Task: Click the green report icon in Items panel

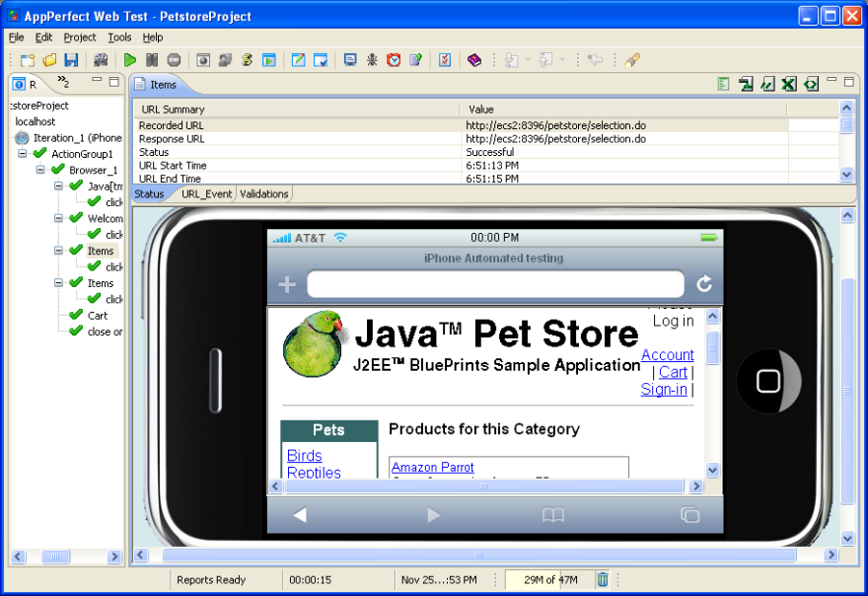Action: tap(723, 84)
